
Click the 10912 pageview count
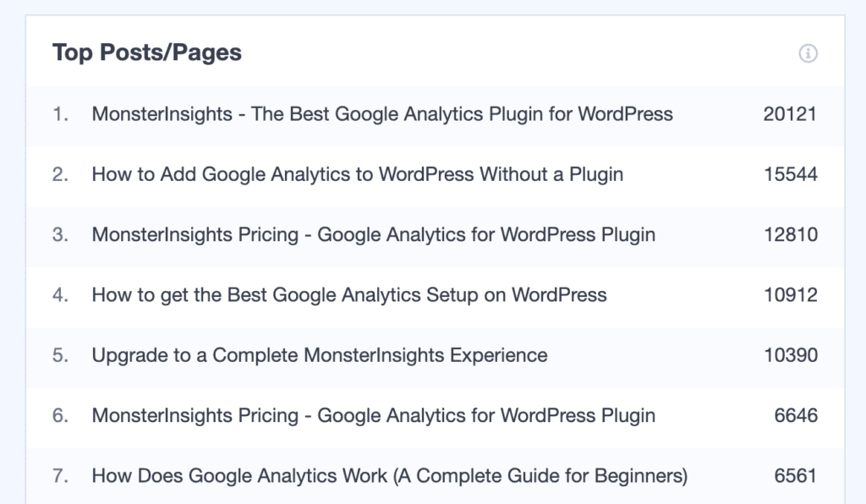(x=791, y=295)
